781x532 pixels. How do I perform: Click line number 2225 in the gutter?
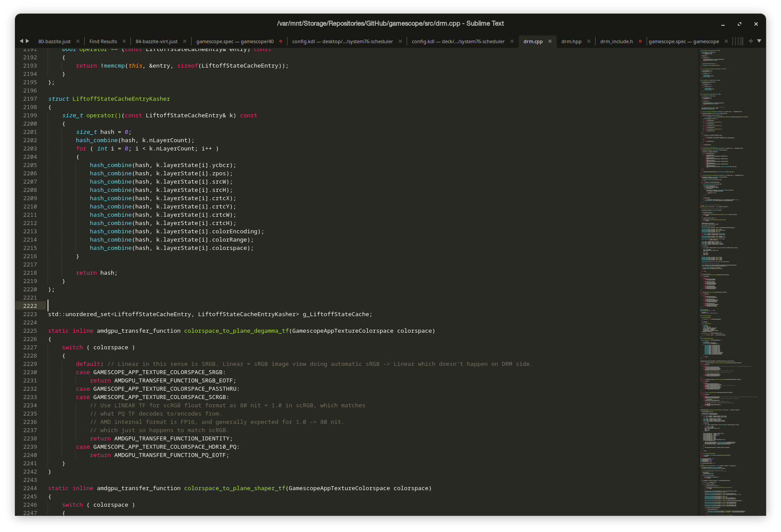click(x=30, y=331)
